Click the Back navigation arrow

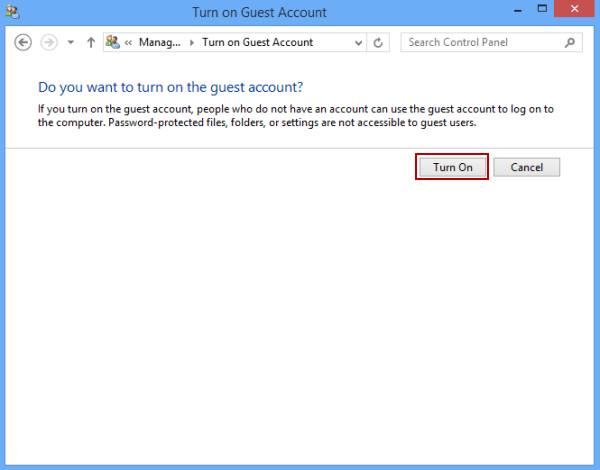tap(23, 43)
